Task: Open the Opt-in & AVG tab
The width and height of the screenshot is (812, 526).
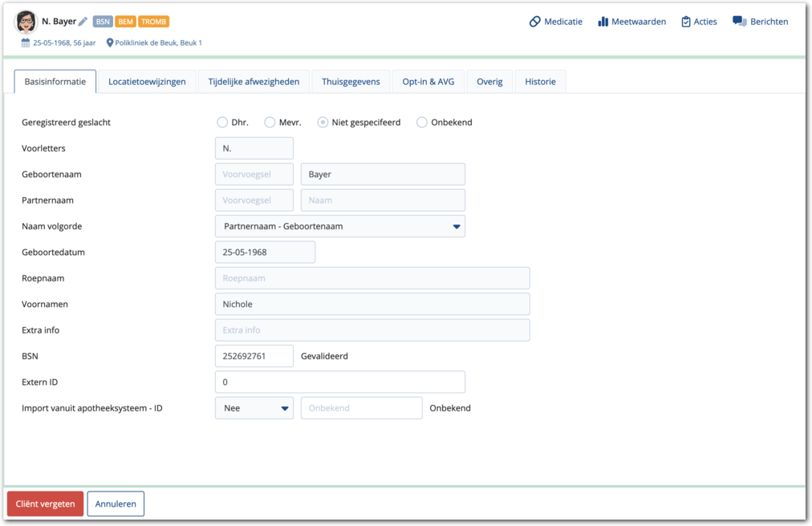Action: point(428,82)
